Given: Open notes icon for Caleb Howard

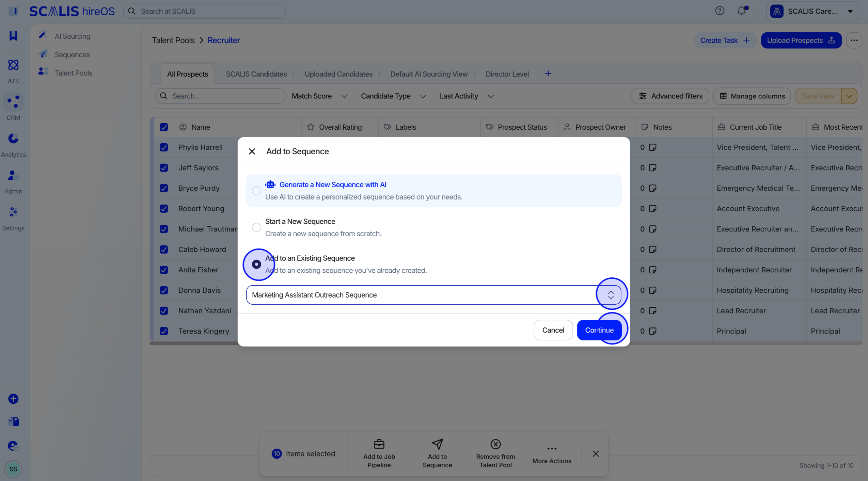Looking at the screenshot, I should [653, 249].
